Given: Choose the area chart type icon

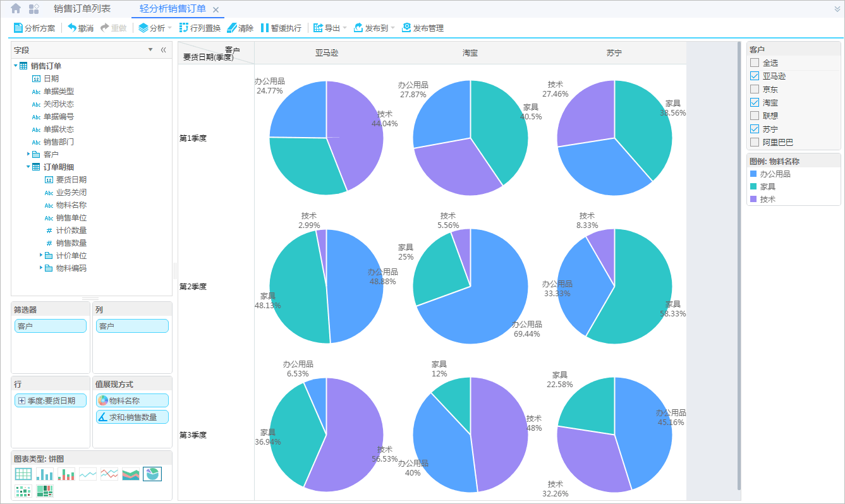Looking at the screenshot, I should 131,474.
